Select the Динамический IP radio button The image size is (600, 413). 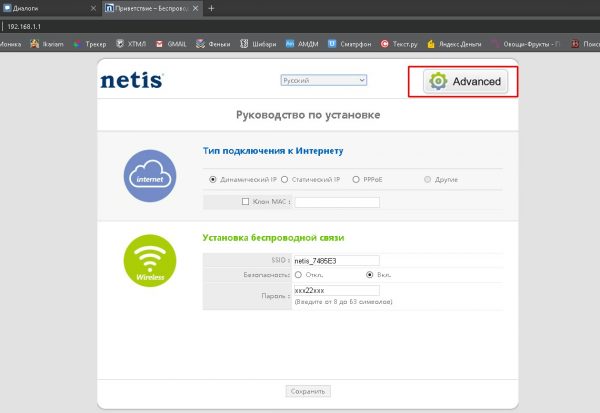point(212,180)
